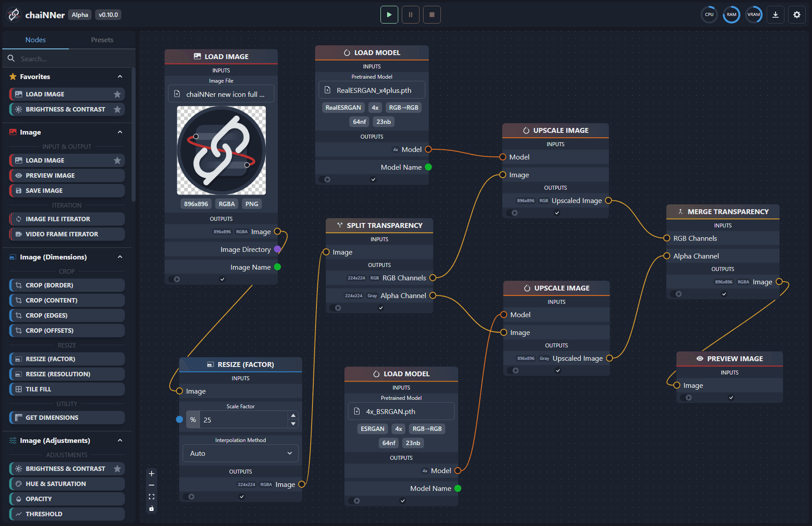Open the Interpolation Method dropdown

(x=240, y=453)
